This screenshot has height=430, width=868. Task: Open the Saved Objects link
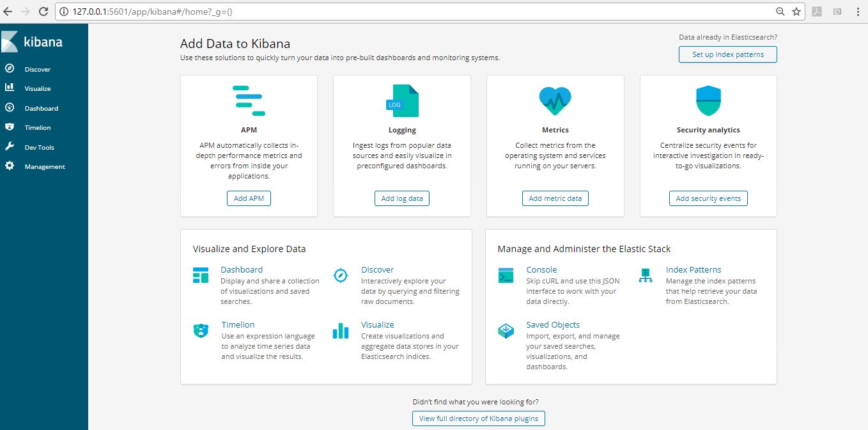pyautogui.click(x=553, y=324)
